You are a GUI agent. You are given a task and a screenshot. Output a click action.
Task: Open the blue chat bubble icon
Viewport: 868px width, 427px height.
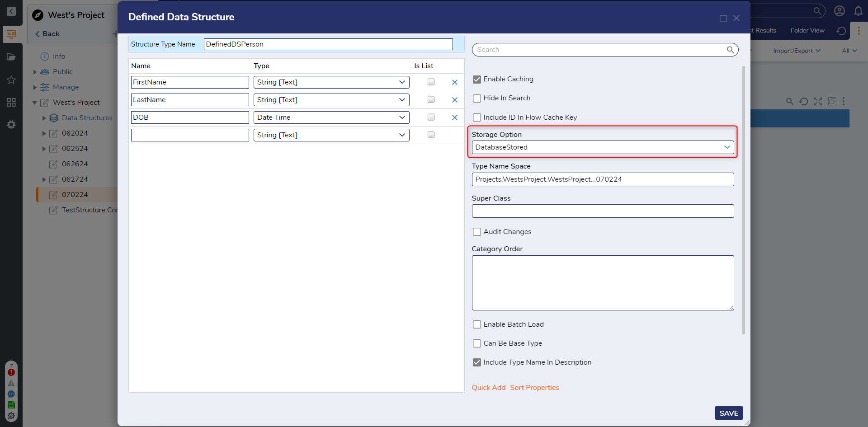11,394
